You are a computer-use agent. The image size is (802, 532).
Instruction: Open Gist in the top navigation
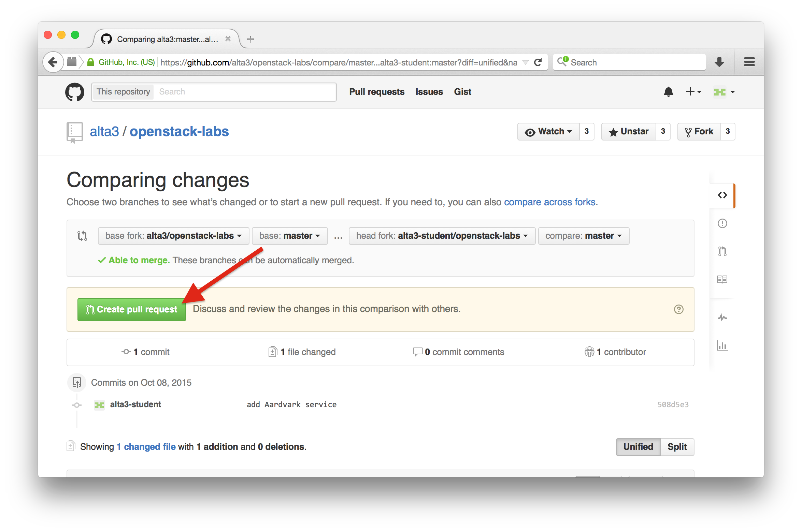pos(462,92)
